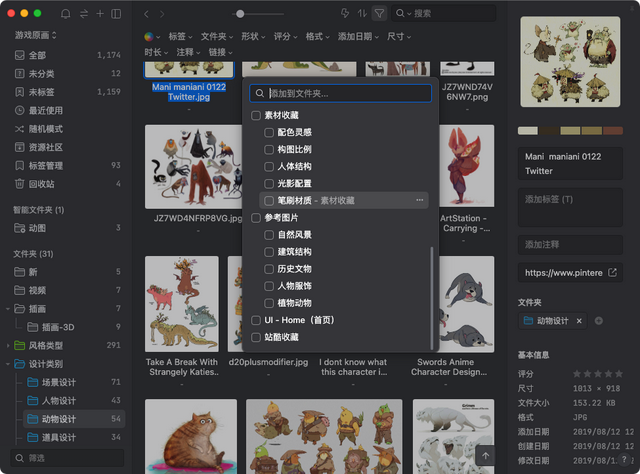Switch library via 游戏原画 selector
640x474 pixels.
tap(36, 35)
